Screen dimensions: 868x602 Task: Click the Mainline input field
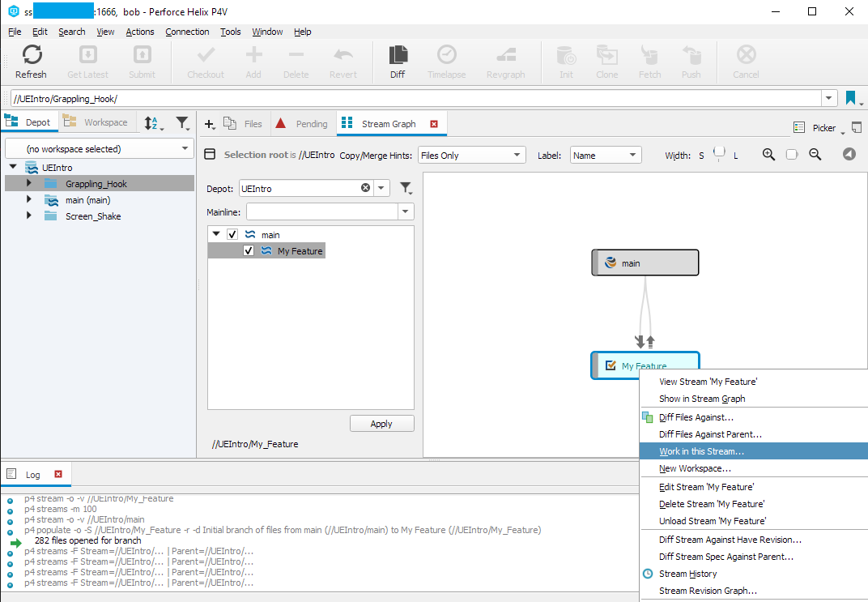[x=322, y=211]
